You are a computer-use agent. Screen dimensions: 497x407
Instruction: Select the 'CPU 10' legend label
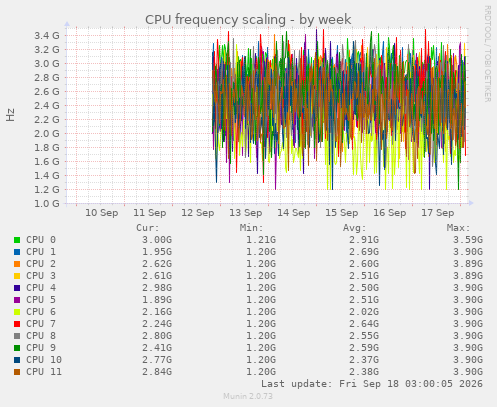(44, 360)
